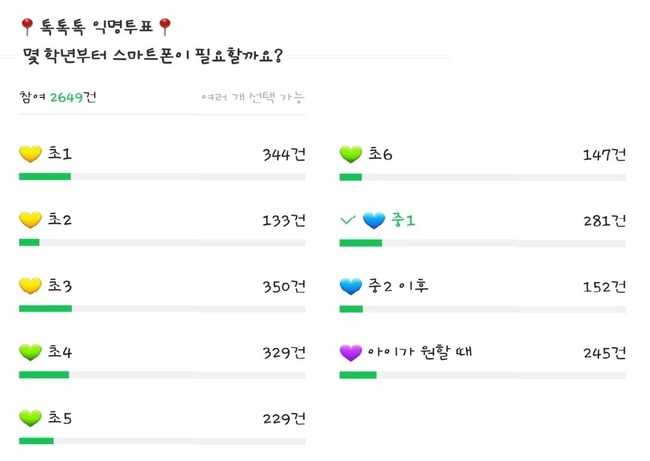The height and width of the screenshot is (461, 650).
Task: Click the 여러 개 선택 가능 notice
Action: click(253, 97)
